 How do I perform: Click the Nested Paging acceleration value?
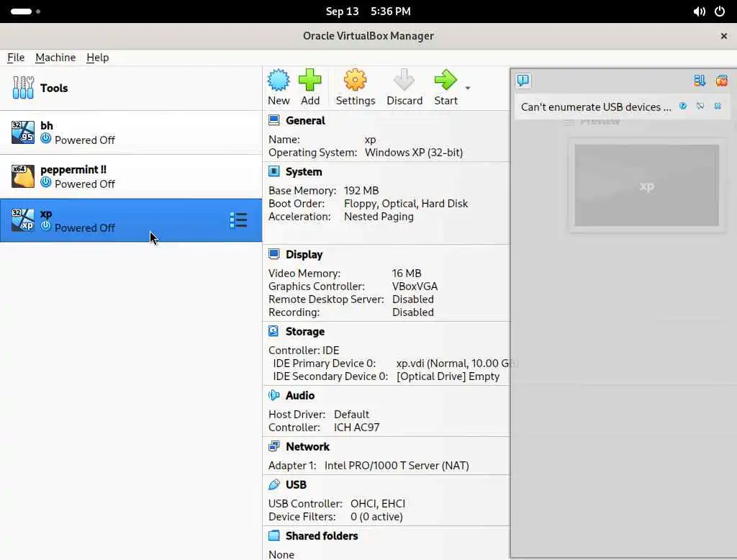[x=379, y=217]
